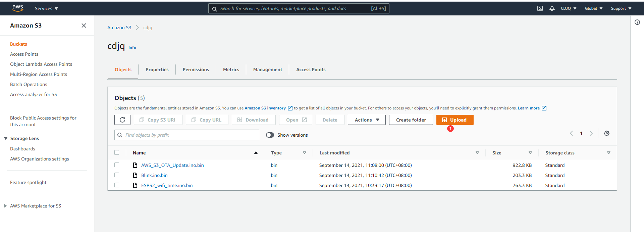Open the ESP32_wifi_time.ino.bin object link
Image resolution: width=644 pixels, height=232 pixels.
[167, 185]
